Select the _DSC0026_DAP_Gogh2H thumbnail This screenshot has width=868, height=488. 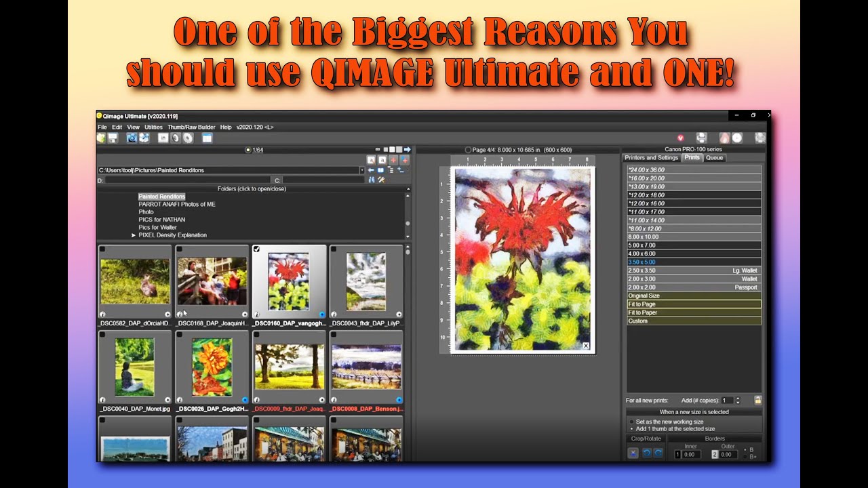coord(212,367)
